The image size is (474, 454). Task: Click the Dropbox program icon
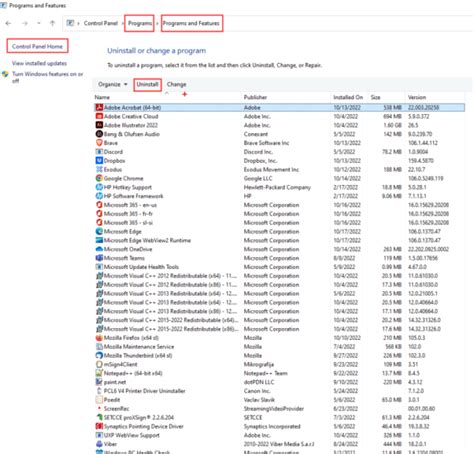99,160
